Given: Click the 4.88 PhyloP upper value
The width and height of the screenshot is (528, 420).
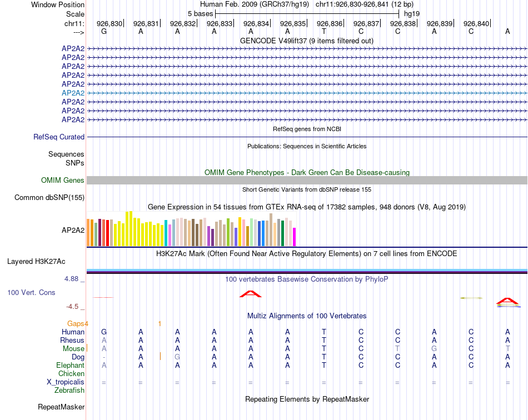Looking at the screenshot, I should coord(71,279).
